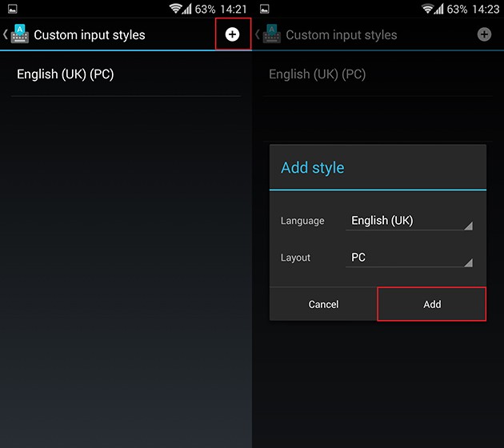Tap the Wi-Fi icon on left status bar
504x448 pixels.
click(x=175, y=8)
